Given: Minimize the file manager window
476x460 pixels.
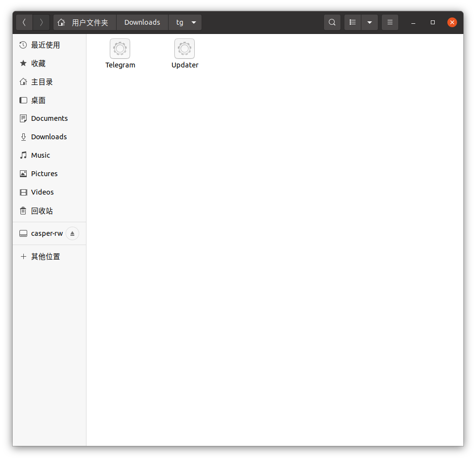Looking at the screenshot, I should click(x=413, y=22).
